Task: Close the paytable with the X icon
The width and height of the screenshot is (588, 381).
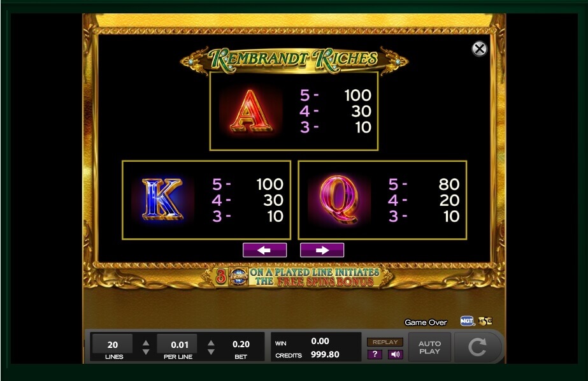Action: click(x=479, y=49)
